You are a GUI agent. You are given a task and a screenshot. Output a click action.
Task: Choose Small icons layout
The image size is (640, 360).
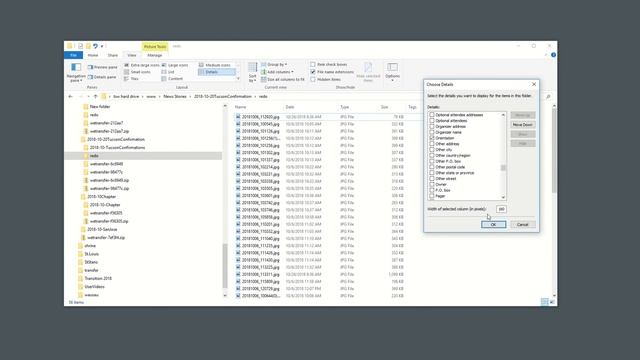click(x=137, y=72)
